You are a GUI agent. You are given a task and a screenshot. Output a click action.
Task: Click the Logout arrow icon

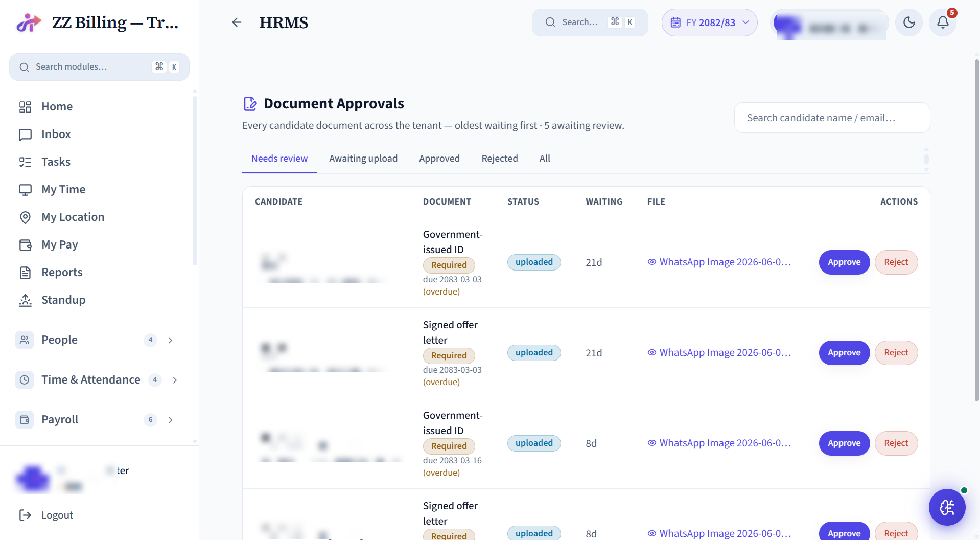tap(25, 515)
